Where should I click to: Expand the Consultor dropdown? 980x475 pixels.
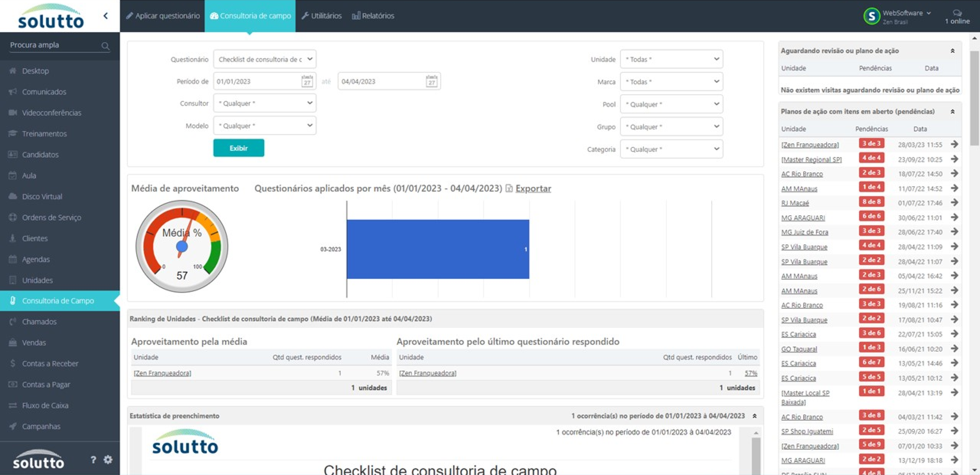(x=265, y=103)
